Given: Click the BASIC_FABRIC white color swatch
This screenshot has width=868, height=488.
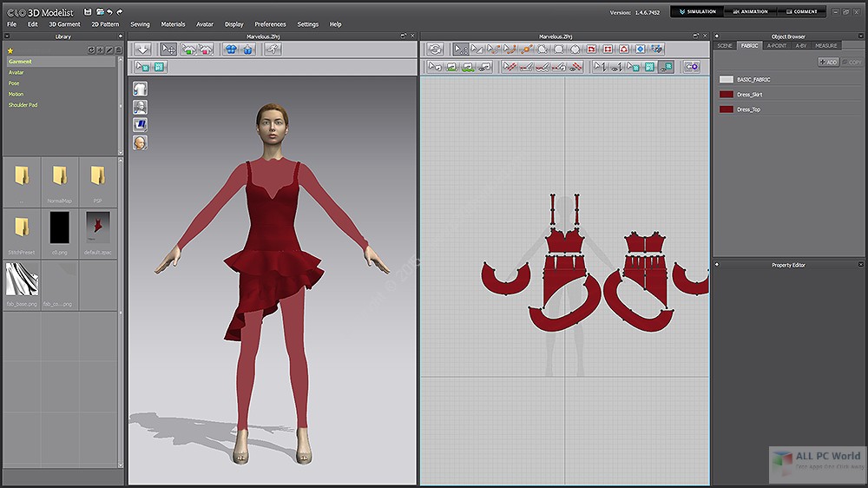Looking at the screenshot, I should point(727,80).
